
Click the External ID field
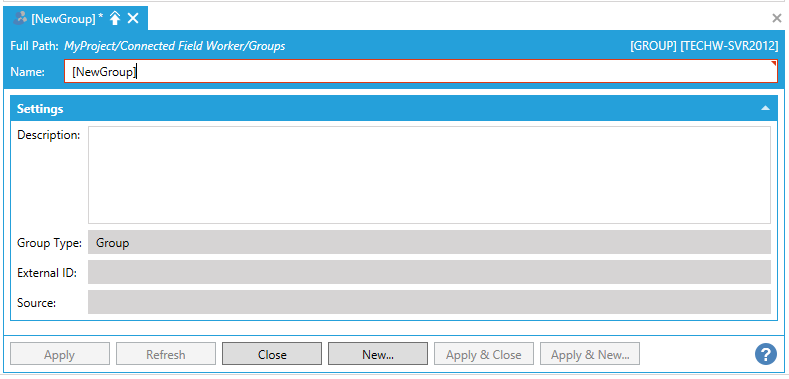pos(429,272)
